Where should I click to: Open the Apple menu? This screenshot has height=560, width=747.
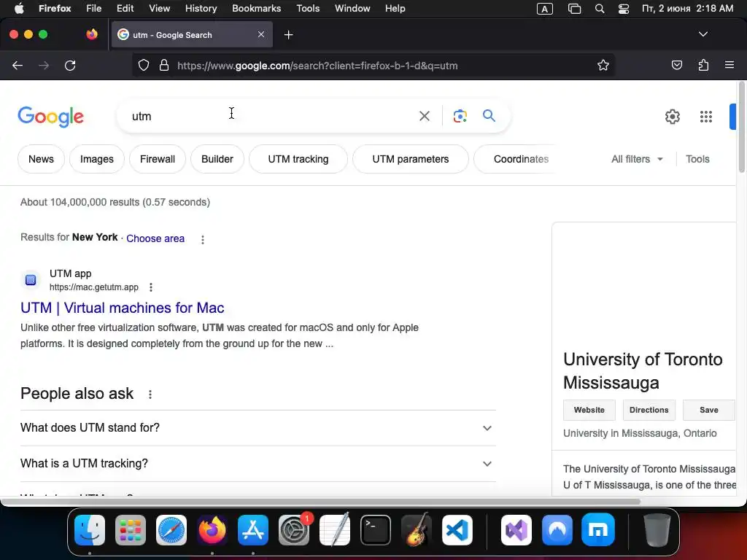19,8
